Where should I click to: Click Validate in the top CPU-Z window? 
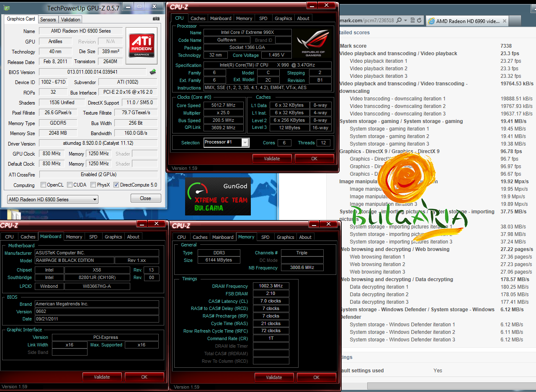point(272,159)
